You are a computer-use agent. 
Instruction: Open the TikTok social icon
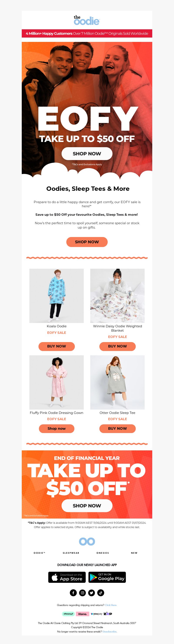[101, 593]
